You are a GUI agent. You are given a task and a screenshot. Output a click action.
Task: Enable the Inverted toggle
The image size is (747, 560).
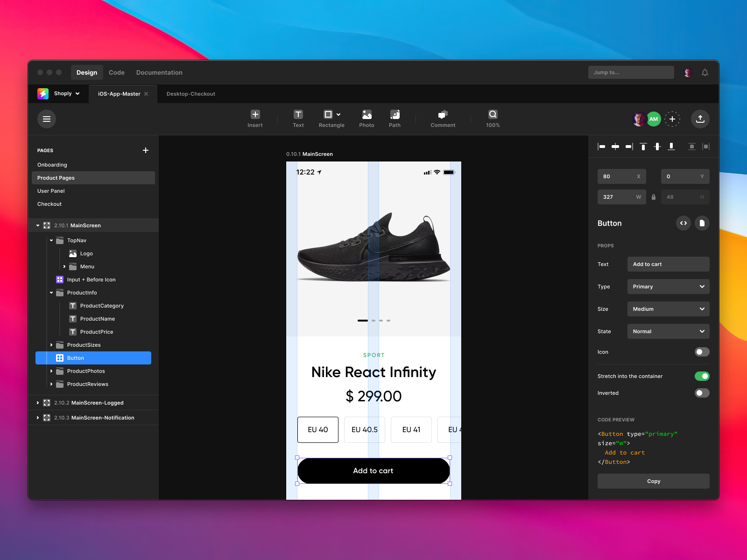pyautogui.click(x=702, y=393)
